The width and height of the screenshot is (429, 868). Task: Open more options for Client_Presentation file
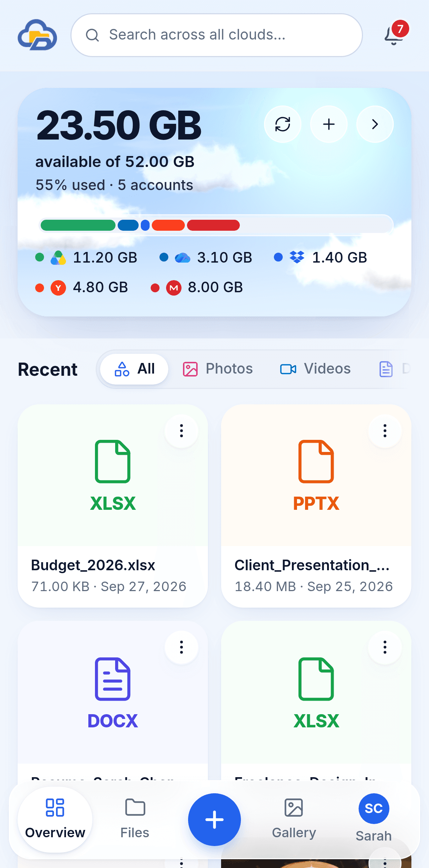tap(385, 431)
